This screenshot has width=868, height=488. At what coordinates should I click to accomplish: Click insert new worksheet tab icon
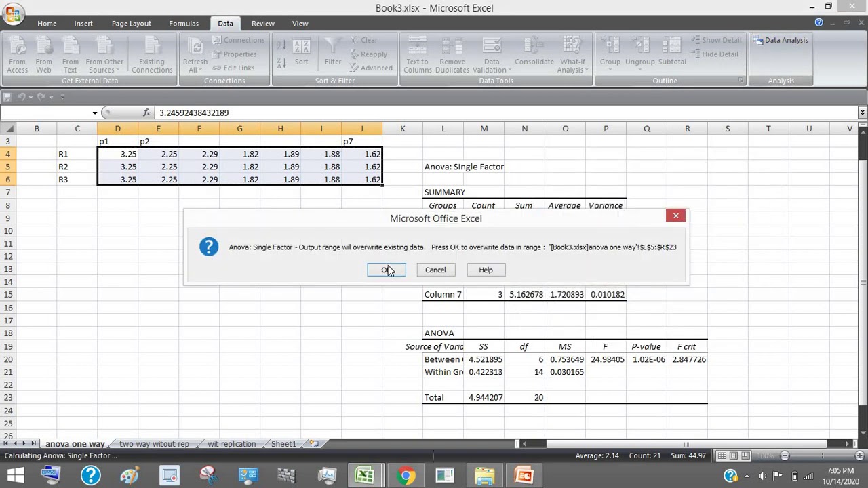pos(314,444)
